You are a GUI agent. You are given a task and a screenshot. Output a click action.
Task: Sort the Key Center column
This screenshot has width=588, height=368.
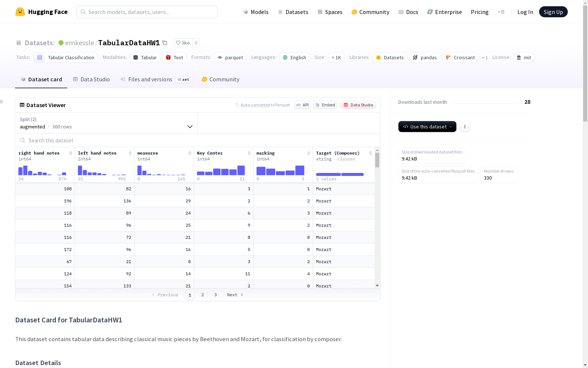click(x=249, y=153)
